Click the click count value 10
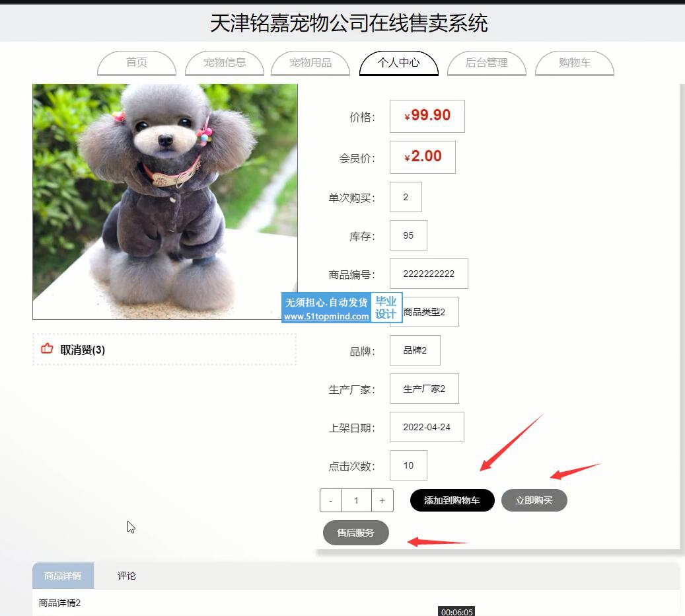The width and height of the screenshot is (685, 616). [408, 465]
